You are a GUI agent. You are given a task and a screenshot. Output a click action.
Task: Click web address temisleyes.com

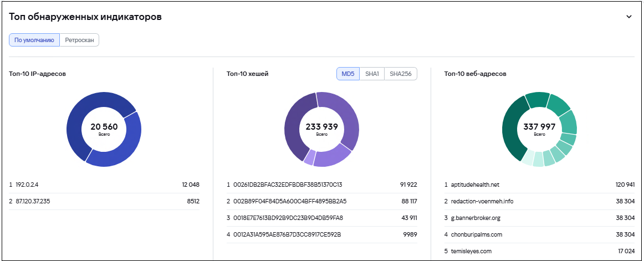click(471, 251)
